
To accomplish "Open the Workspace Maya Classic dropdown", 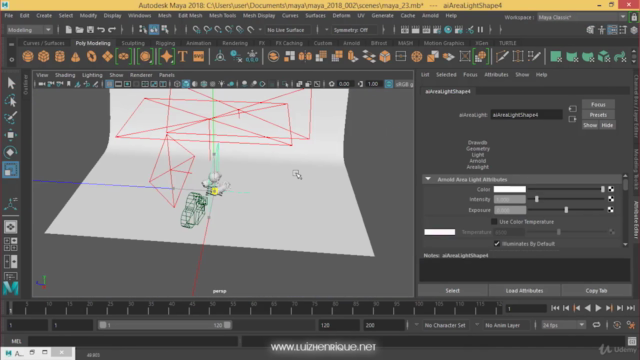I will tap(582, 17).
